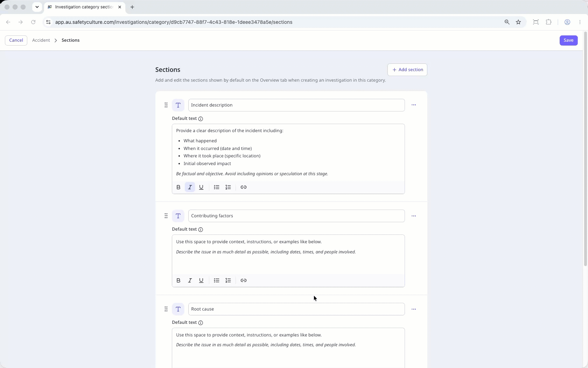The image size is (588, 368).
Task: Open more options for Root cause section
Action: pos(414,309)
